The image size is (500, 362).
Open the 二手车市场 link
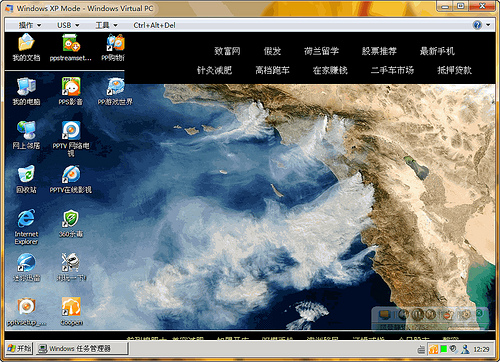click(392, 70)
